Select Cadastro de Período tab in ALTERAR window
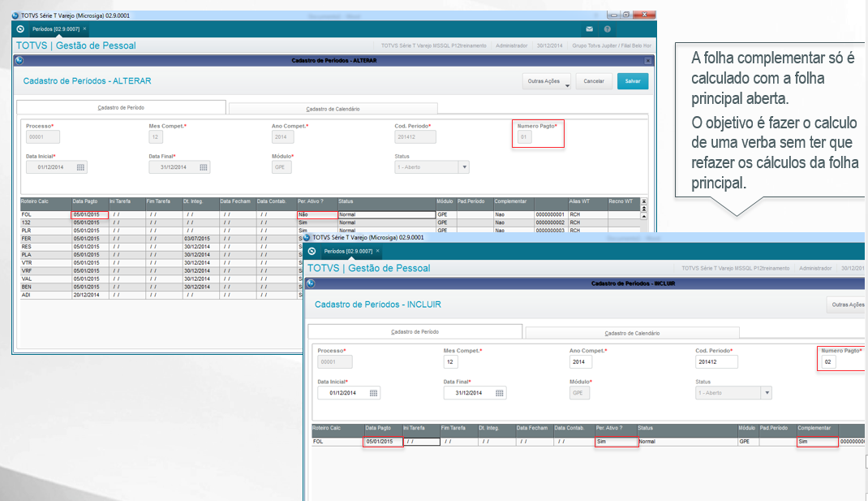 [121, 107]
